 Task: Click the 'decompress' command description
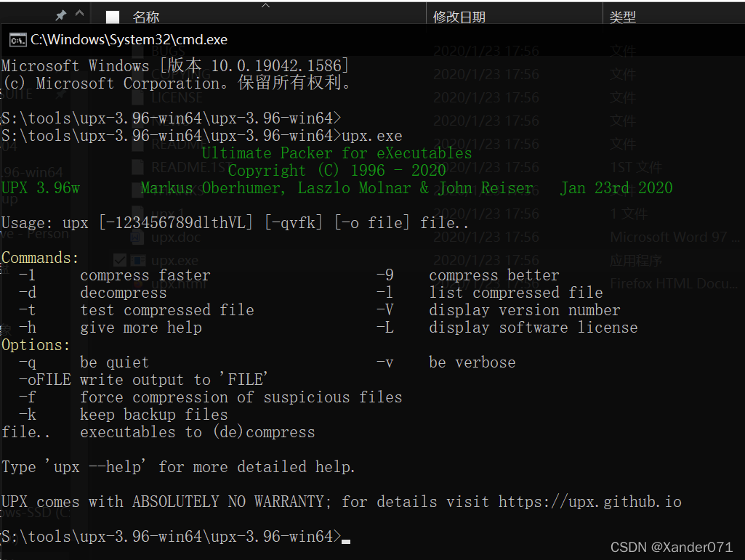(124, 293)
